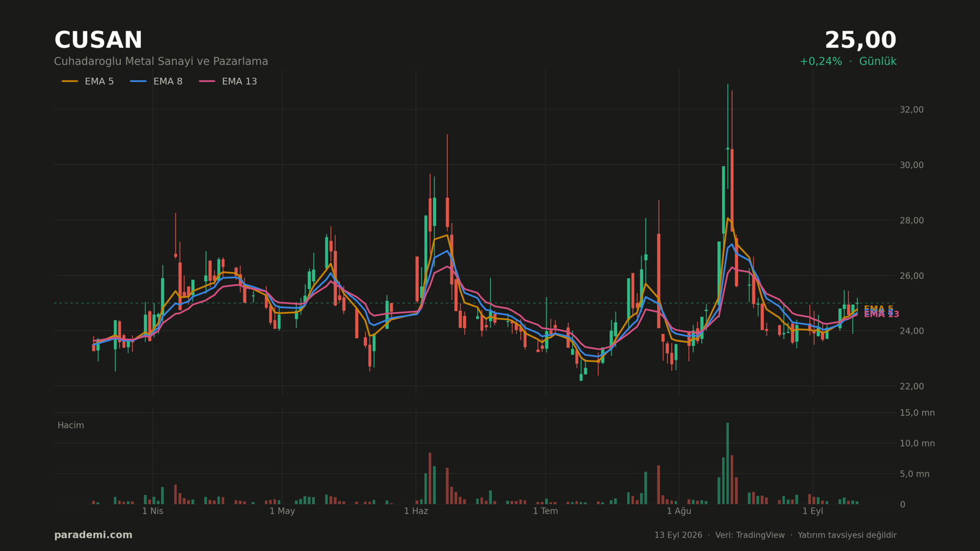The height and width of the screenshot is (551, 980).
Task: Click the tallest green volume bar
Action: click(728, 463)
